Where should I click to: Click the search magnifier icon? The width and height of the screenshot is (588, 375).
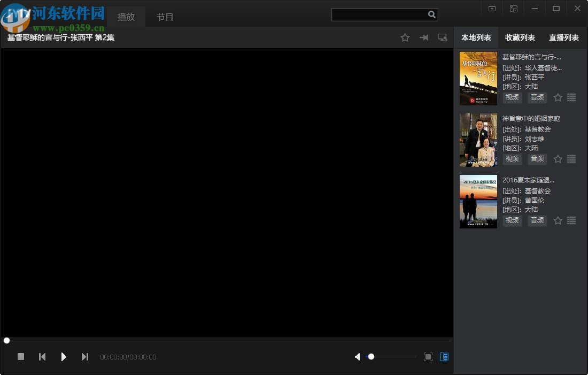pyautogui.click(x=432, y=14)
